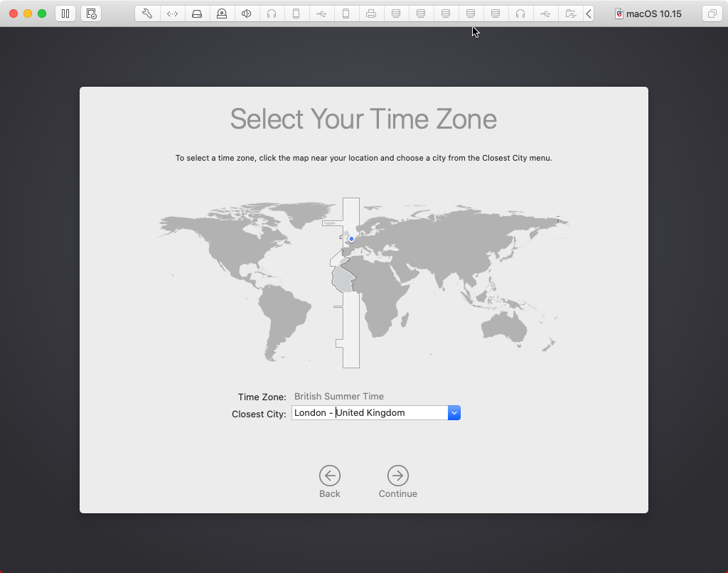The image size is (728, 573).
Task: Click the display capture icon beside pause
Action: (x=91, y=13)
